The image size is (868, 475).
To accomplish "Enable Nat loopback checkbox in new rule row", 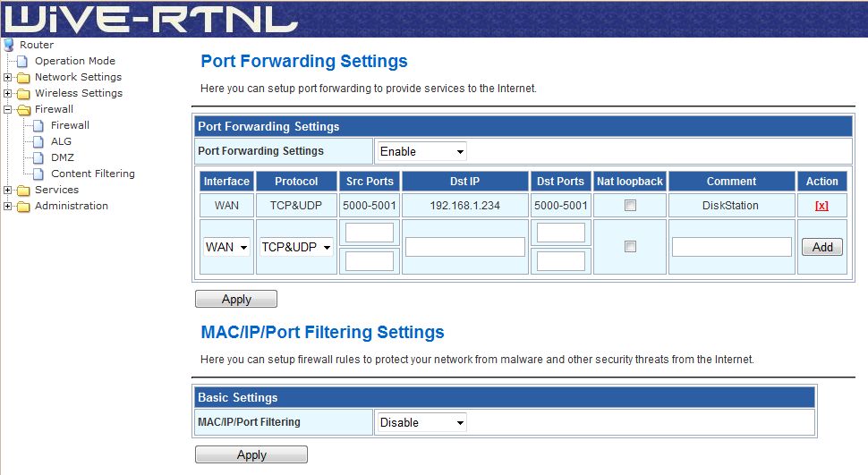I will (630, 247).
